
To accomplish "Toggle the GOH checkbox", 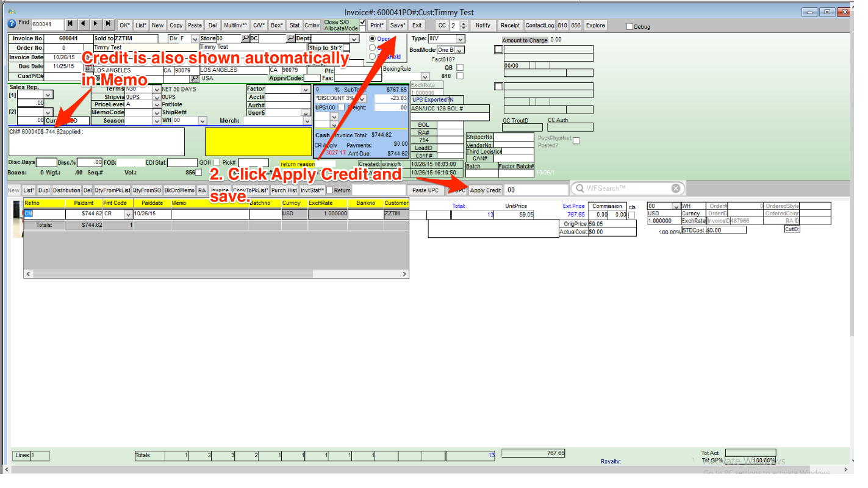I will coord(216,163).
